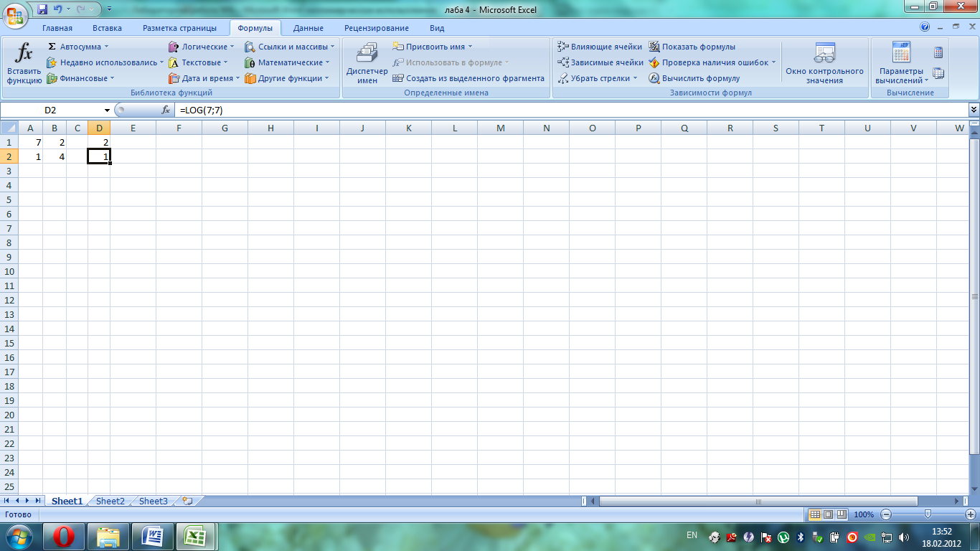This screenshot has height=551, width=980.
Task: Open Финансовые functions library
Action: pyautogui.click(x=80, y=78)
